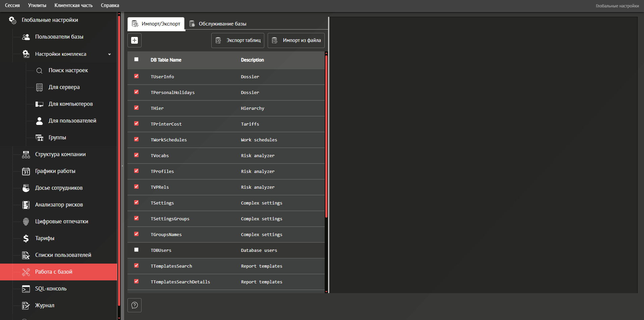Select Досье сотрудников in the sidebar

[59, 188]
